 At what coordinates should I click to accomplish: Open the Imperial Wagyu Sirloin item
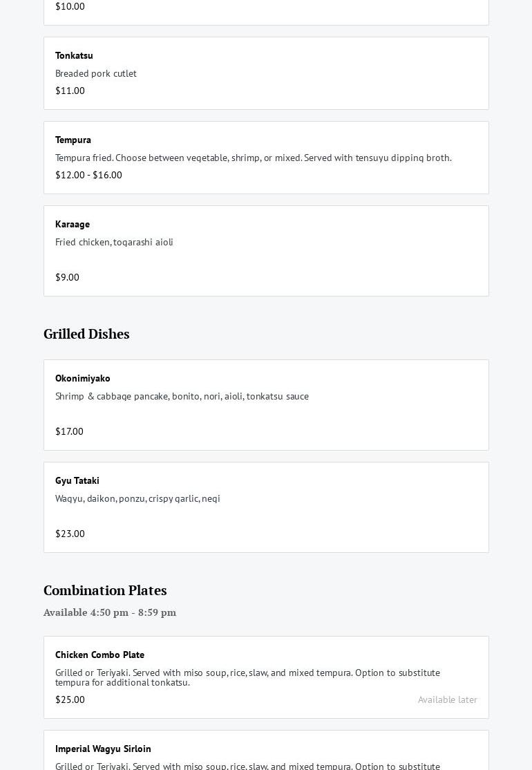tap(103, 749)
